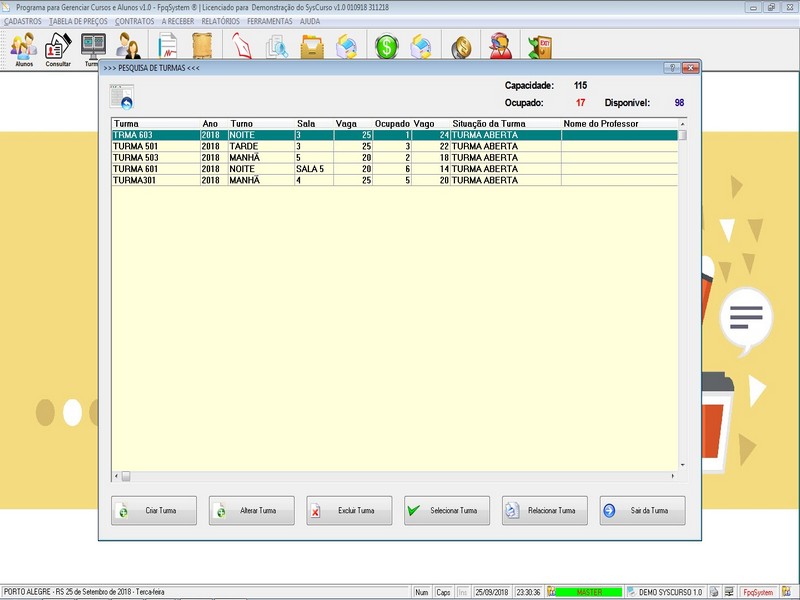Click the Excluir Turma button
This screenshot has width=800, height=600.
(349, 510)
